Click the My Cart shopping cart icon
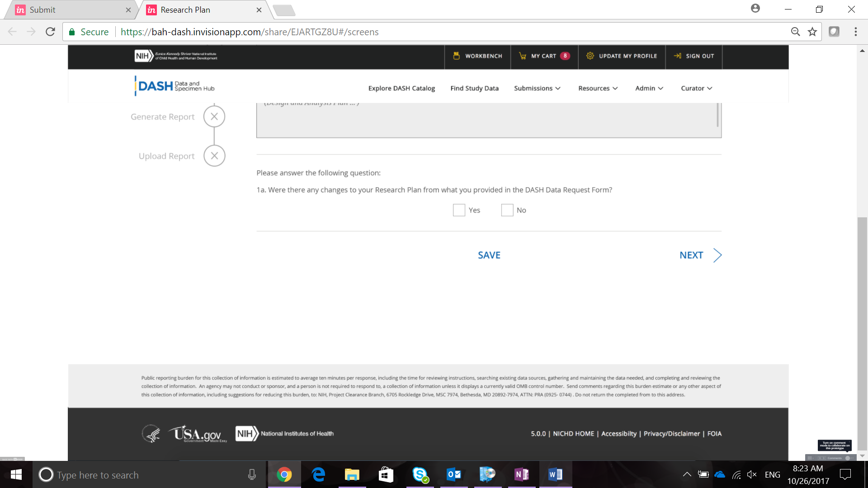The width and height of the screenshot is (868, 488). pyautogui.click(x=523, y=56)
